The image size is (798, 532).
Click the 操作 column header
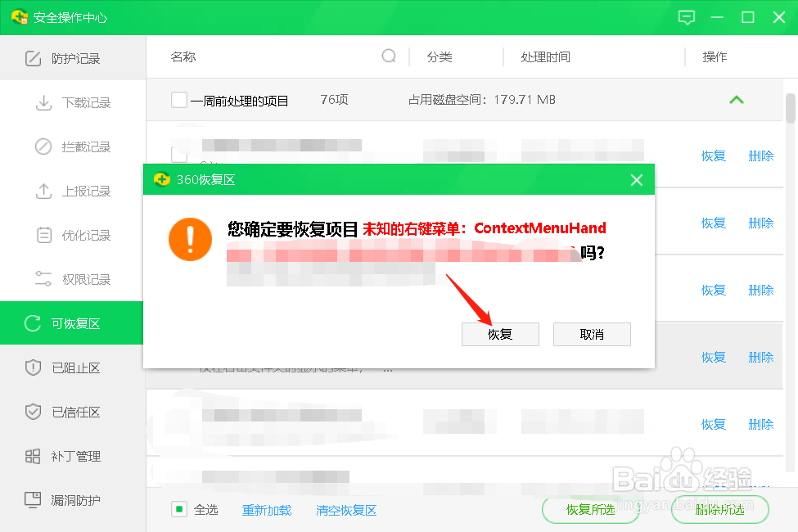tap(715, 56)
